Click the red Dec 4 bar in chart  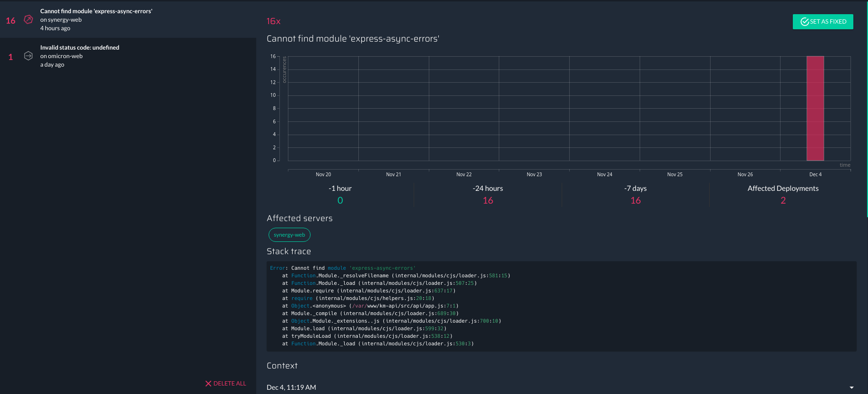tap(815, 109)
